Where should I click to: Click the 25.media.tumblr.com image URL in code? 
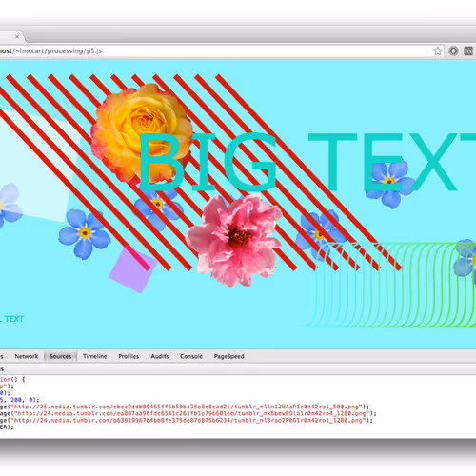[x=188, y=407]
